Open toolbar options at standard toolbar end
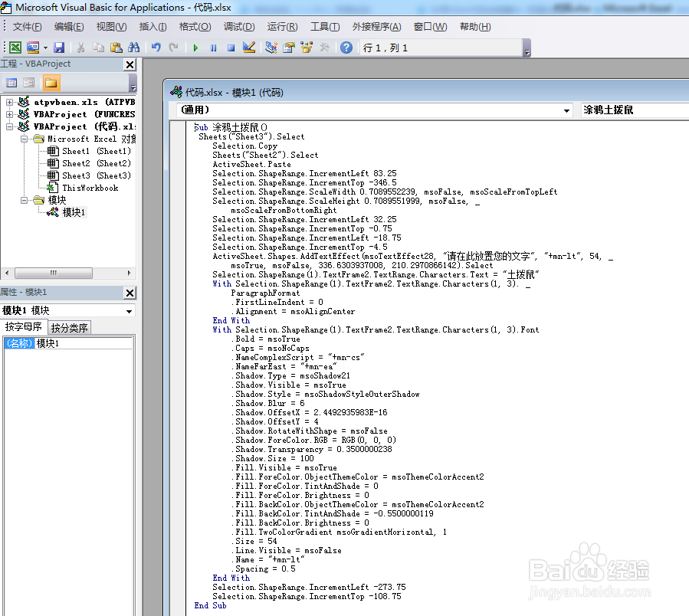The image size is (689, 616). [527, 48]
